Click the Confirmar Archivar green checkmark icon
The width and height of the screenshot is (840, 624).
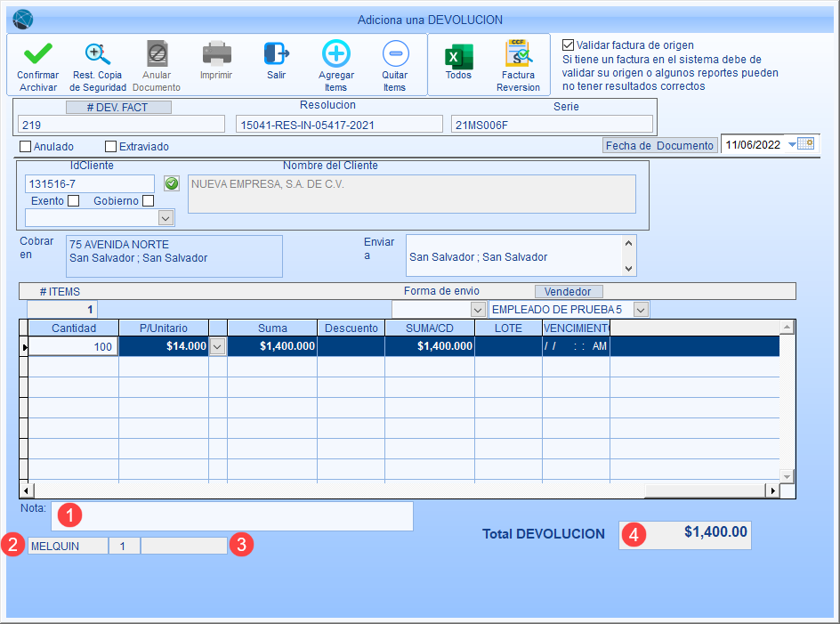38,53
